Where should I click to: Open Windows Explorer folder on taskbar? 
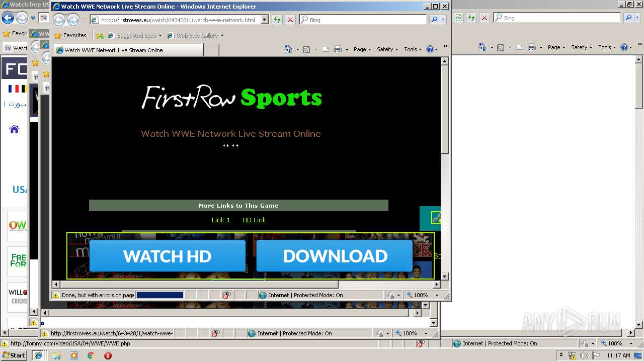tap(57, 355)
